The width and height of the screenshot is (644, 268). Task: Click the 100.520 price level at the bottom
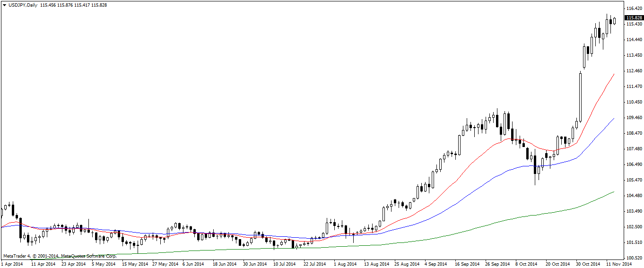[634, 258]
